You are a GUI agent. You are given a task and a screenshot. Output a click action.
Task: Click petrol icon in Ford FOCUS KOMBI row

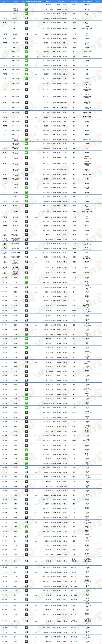pos(26,9)
